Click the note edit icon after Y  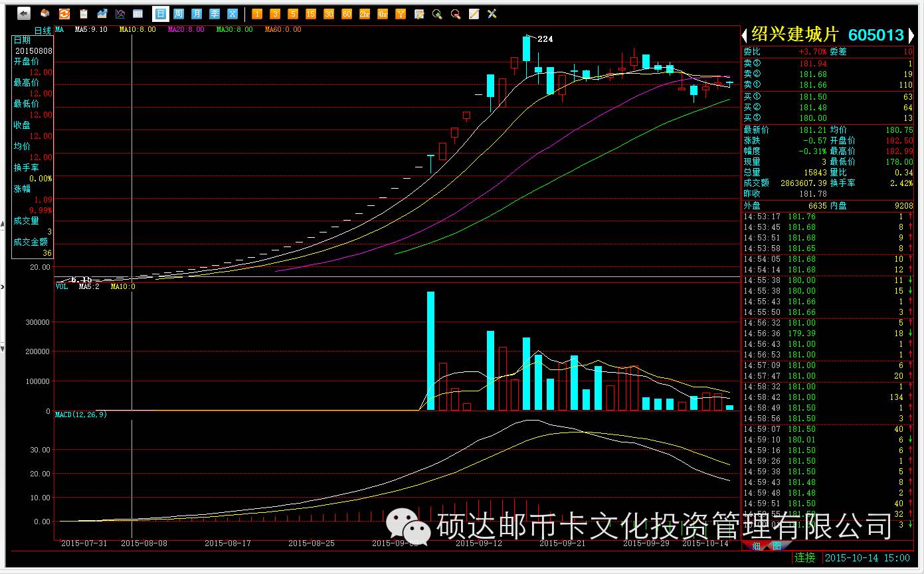pyautogui.click(x=419, y=13)
